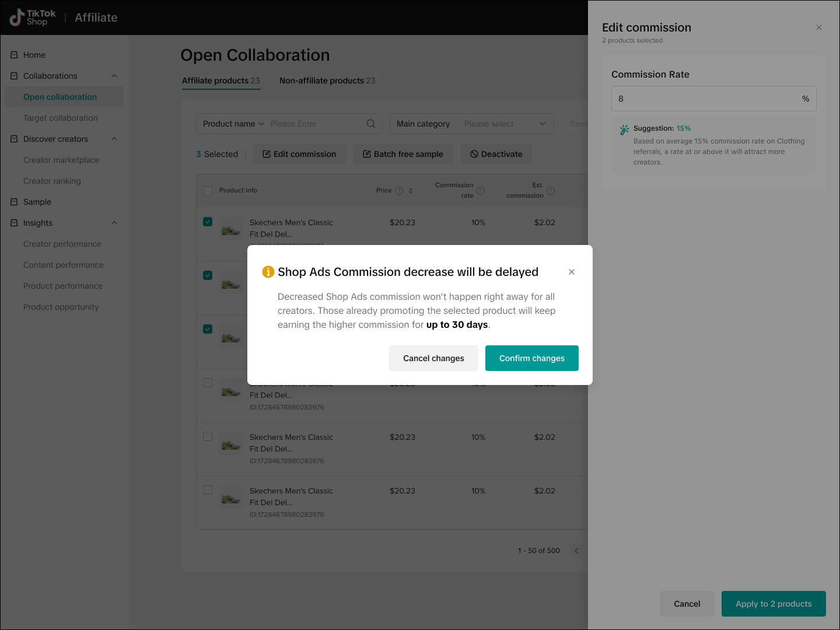Collapse the Collaborations sidebar section
Viewport: 840px width, 630px height.
(x=114, y=76)
